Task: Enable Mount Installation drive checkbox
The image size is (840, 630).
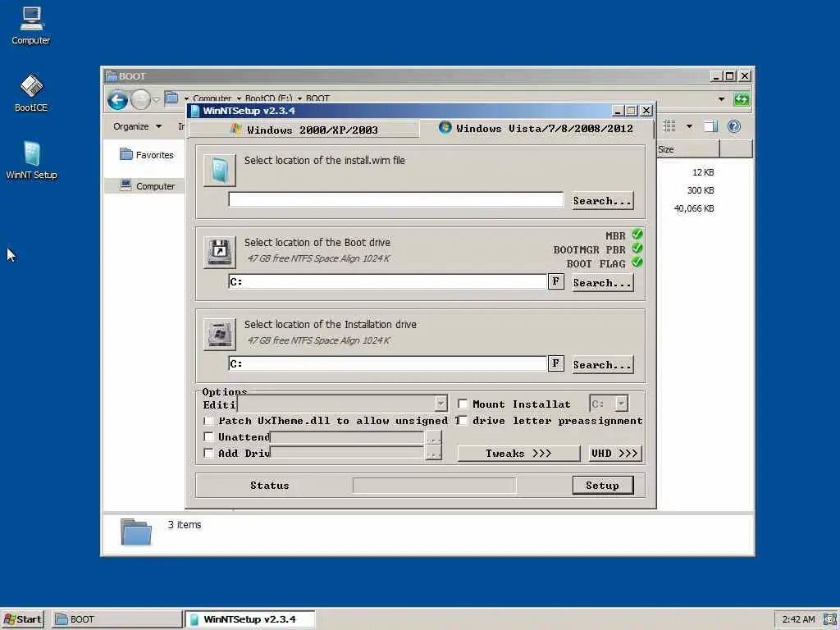Action: tap(463, 404)
